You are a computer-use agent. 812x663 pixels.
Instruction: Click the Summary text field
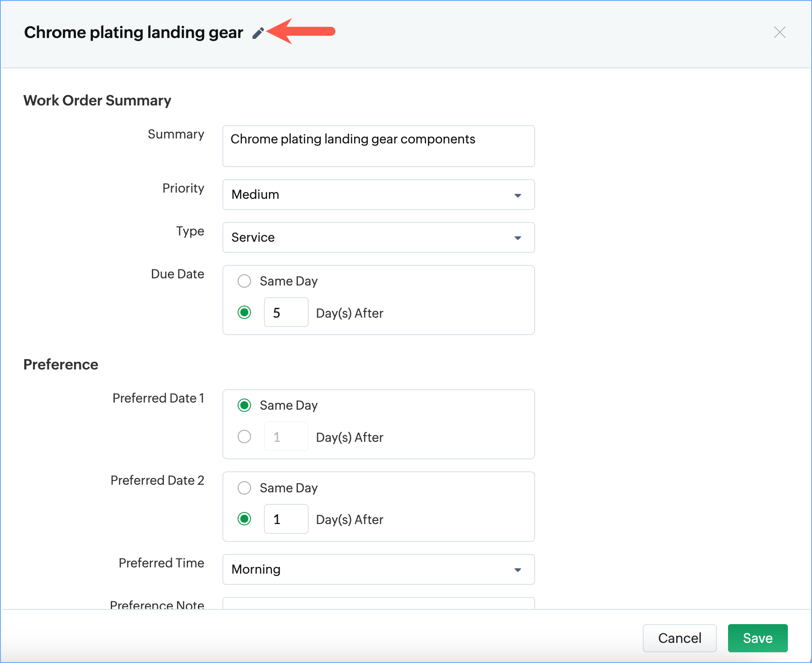click(378, 146)
